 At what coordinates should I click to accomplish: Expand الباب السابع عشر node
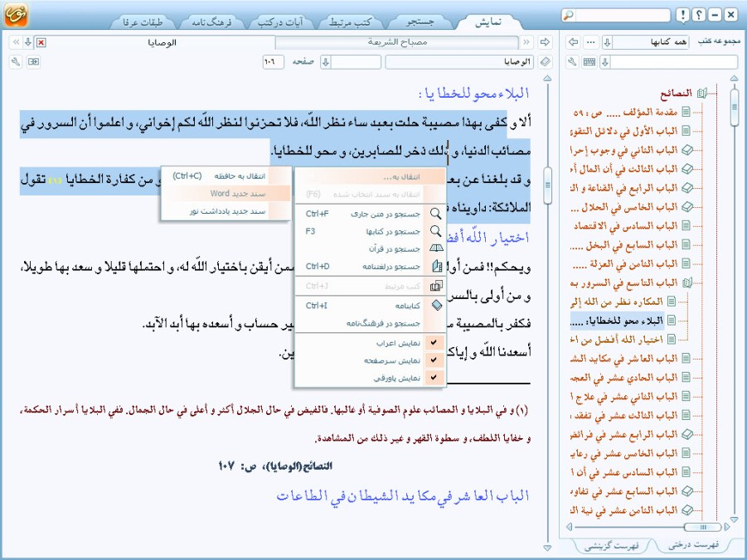tap(686, 491)
